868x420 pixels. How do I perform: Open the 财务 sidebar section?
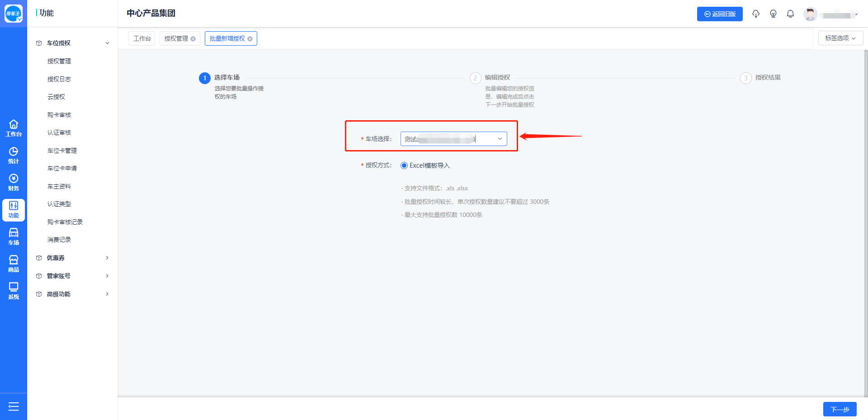[14, 182]
